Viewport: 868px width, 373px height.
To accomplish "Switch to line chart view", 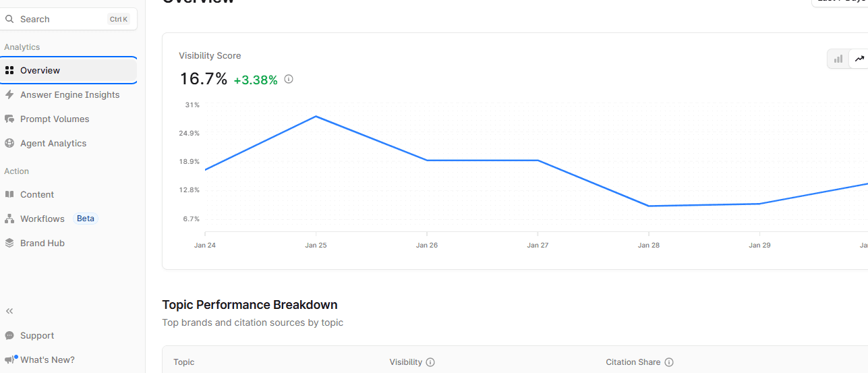I will 859,59.
